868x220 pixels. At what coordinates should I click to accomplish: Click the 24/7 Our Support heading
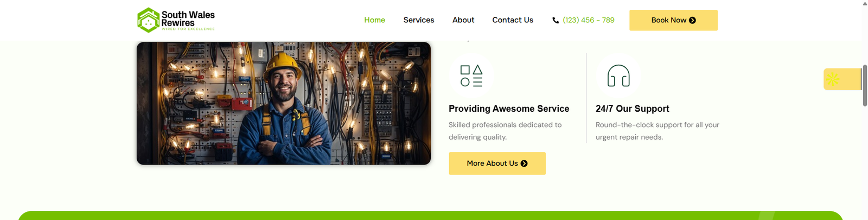click(633, 109)
